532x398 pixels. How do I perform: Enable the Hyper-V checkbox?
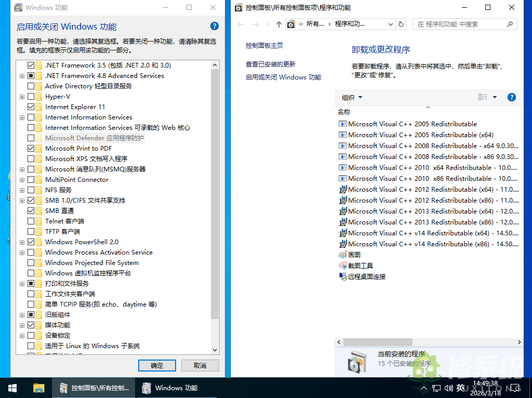(x=31, y=97)
